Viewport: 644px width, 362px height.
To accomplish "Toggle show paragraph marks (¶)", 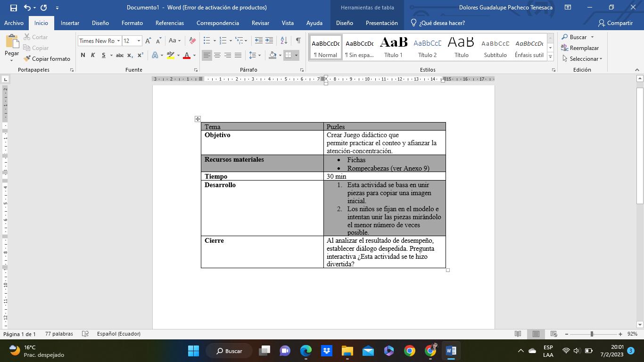I will tap(298, 41).
